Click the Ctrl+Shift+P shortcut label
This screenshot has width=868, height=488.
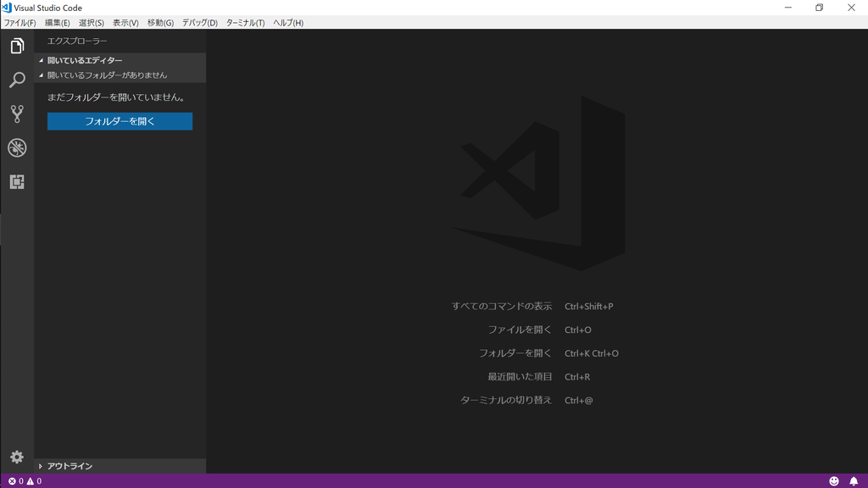point(589,307)
